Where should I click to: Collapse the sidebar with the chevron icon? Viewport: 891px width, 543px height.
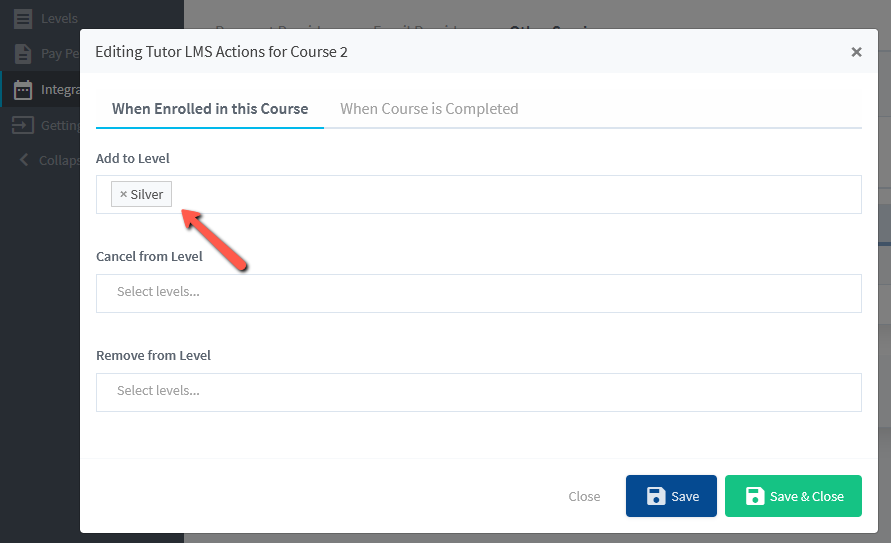click(24, 160)
